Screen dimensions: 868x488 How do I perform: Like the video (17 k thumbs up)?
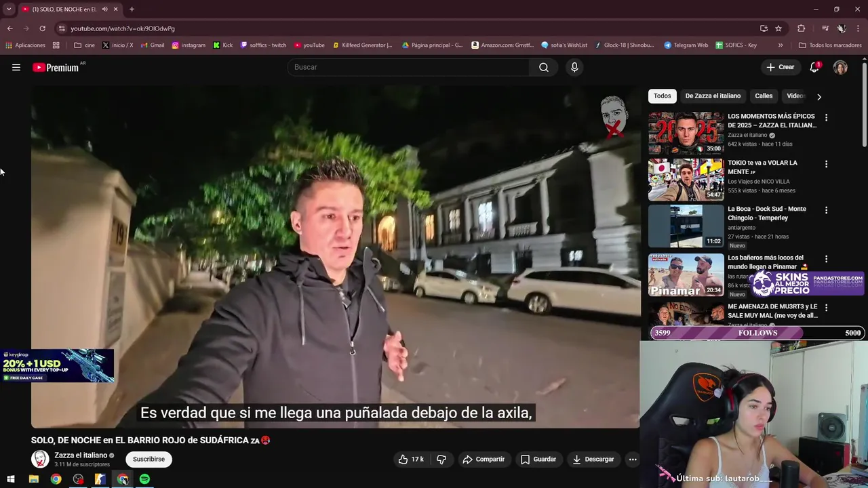pos(411,459)
